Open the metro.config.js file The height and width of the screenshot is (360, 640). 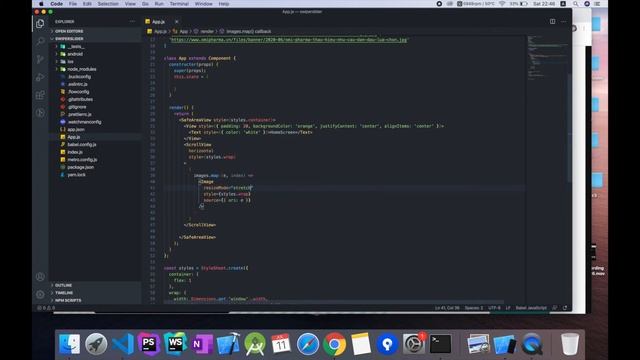click(82, 160)
